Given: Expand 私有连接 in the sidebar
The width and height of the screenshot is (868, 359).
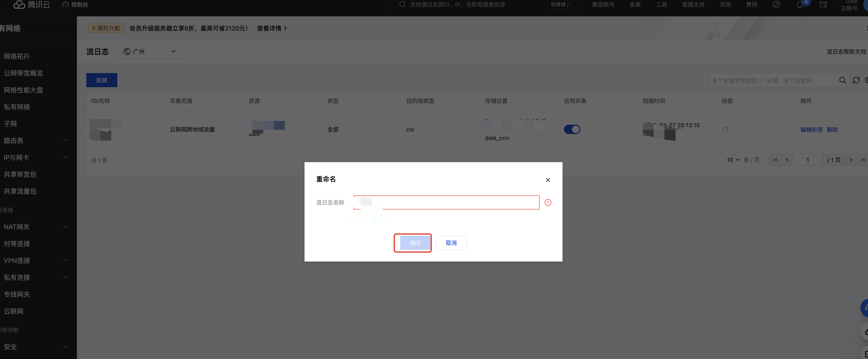Looking at the screenshot, I should 66,277.
